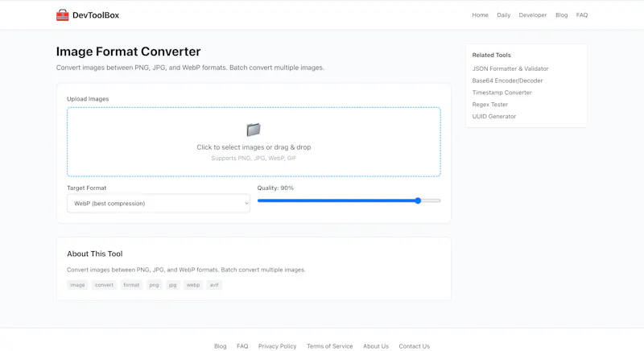Click the 'Supports PNG, JPG, WebP, GIF' text
The width and height of the screenshot is (644, 351).
click(254, 158)
